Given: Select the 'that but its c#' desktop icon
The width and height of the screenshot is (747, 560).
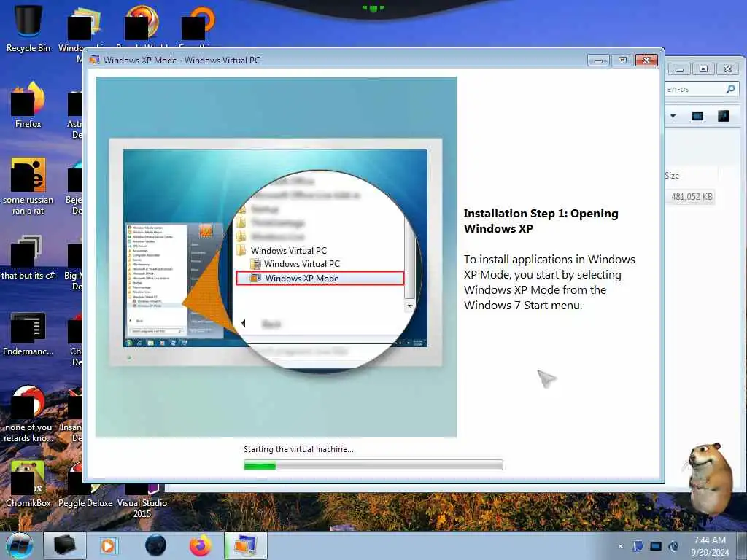Looking at the screenshot, I should coord(28,257).
